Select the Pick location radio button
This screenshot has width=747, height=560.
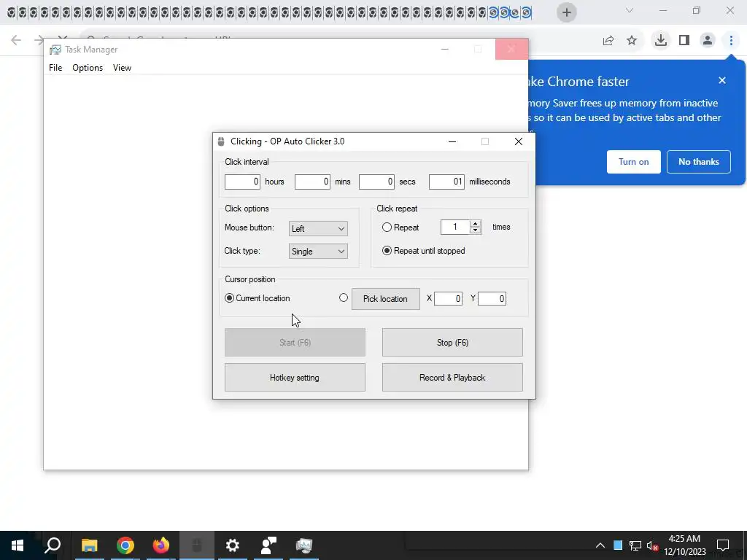344,297
